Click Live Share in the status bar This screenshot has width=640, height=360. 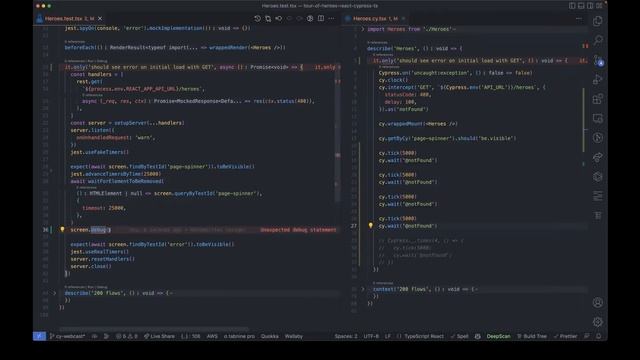pyautogui.click(x=159, y=336)
